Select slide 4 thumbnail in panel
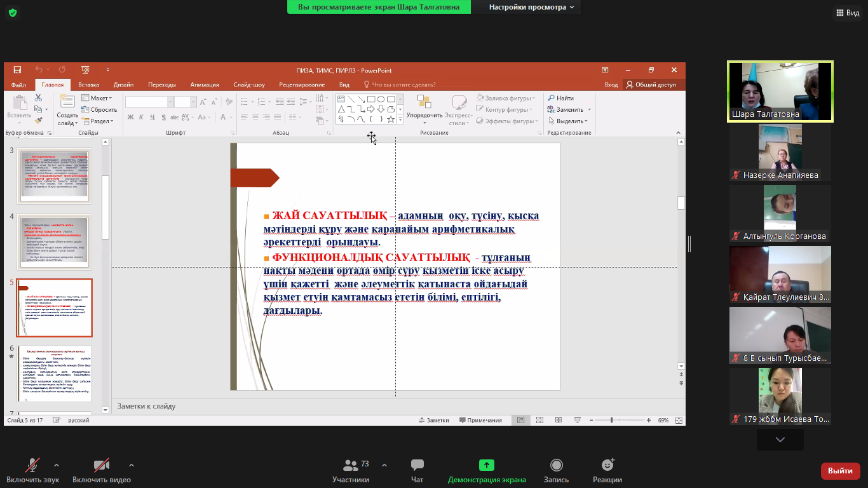Viewport: 868px width, 488px height. (x=55, y=241)
